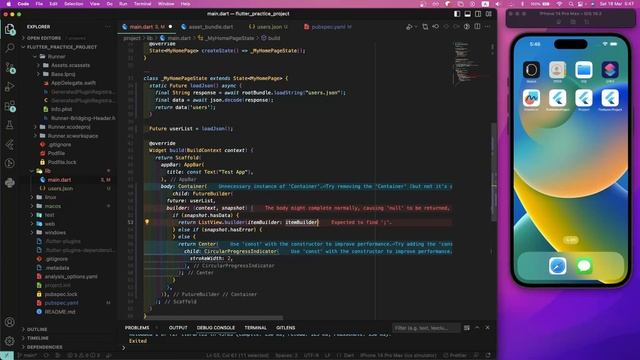Screen dimensions: 640x360
Task: Switch to the OUTPUT panel tab
Action: 178,328
